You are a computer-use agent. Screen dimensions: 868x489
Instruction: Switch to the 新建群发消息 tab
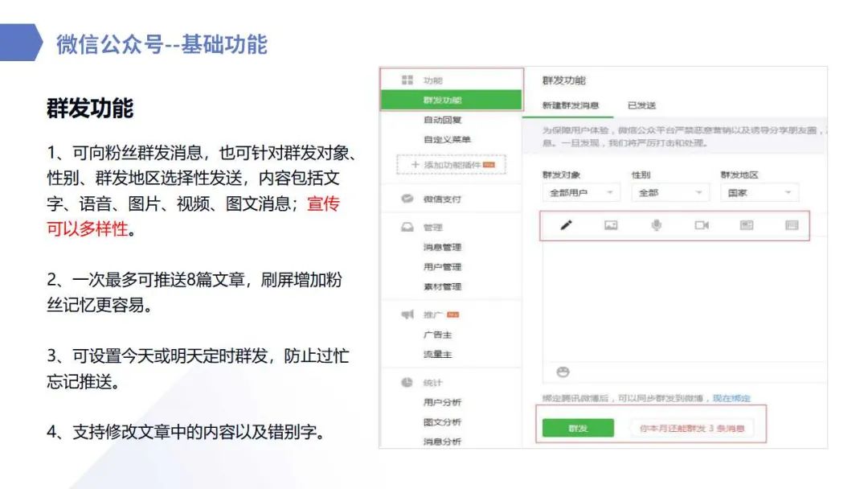[x=570, y=105]
